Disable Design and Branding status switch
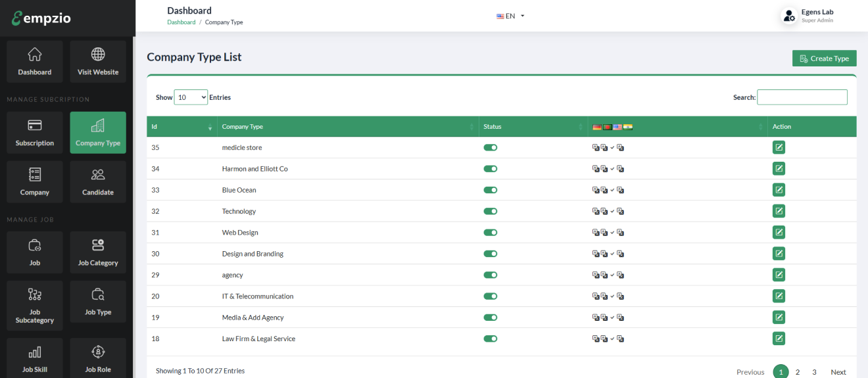Image resolution: width=868 pixels, height=378 pixels. pos(490,254)
